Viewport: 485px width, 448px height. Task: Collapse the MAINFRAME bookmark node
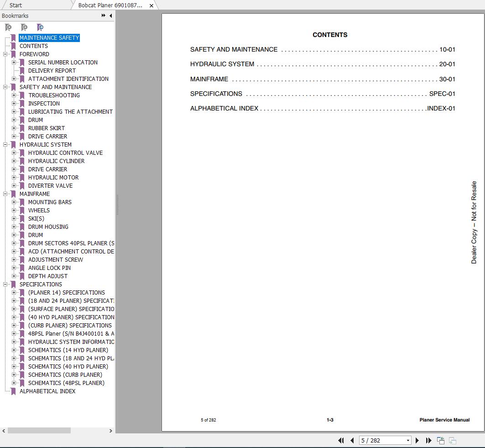pyautogui.click(x=5, y=194)
